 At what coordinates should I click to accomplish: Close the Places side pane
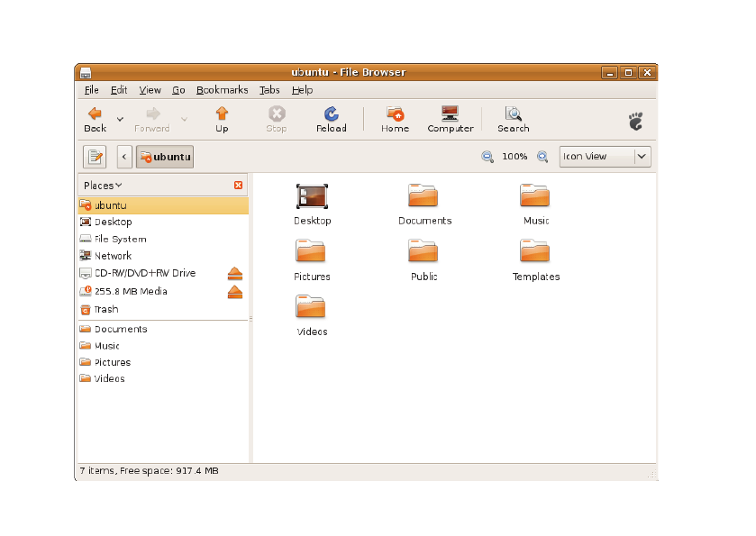[238, 186]
